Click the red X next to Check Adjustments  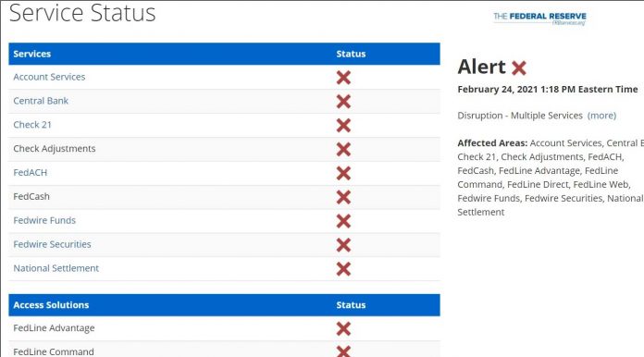[343, 149]
